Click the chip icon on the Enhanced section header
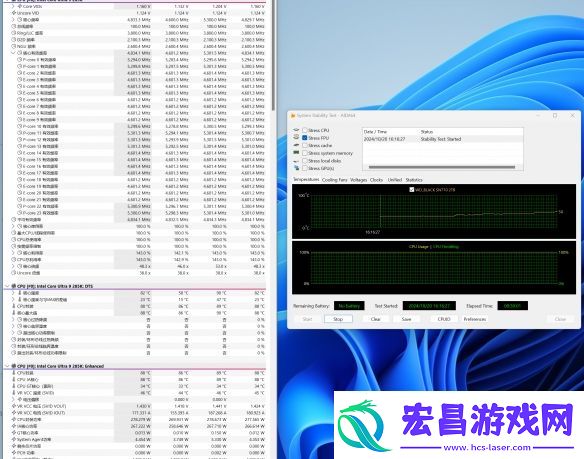This screenshot has height=459, width=584. (14, 366)
